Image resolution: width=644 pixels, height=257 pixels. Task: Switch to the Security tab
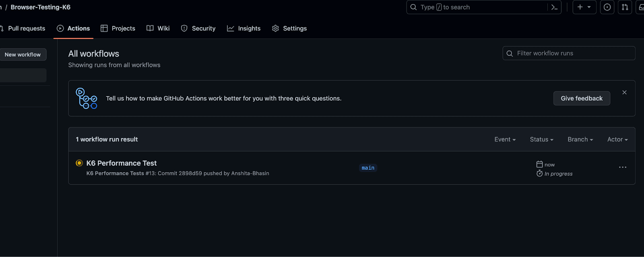[203, 28]
